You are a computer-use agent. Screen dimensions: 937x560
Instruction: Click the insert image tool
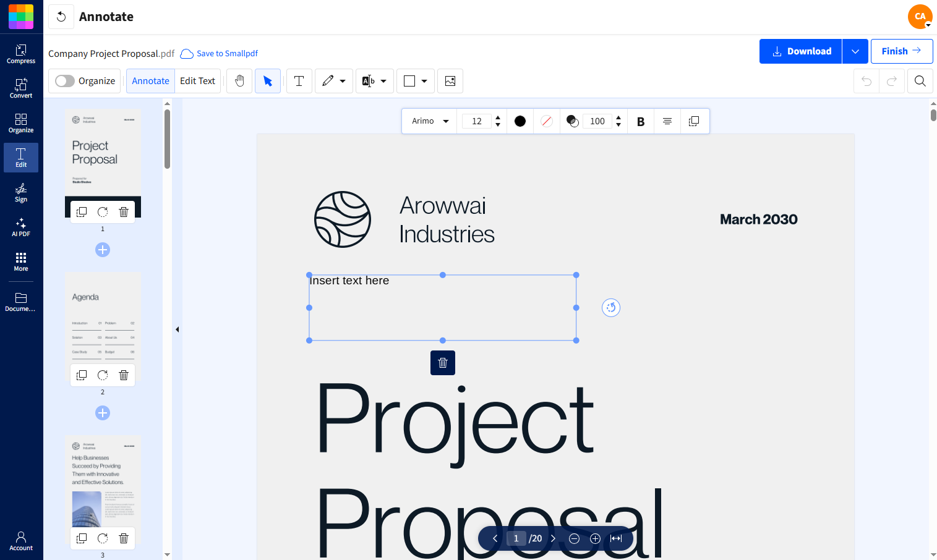pos(450,81)
